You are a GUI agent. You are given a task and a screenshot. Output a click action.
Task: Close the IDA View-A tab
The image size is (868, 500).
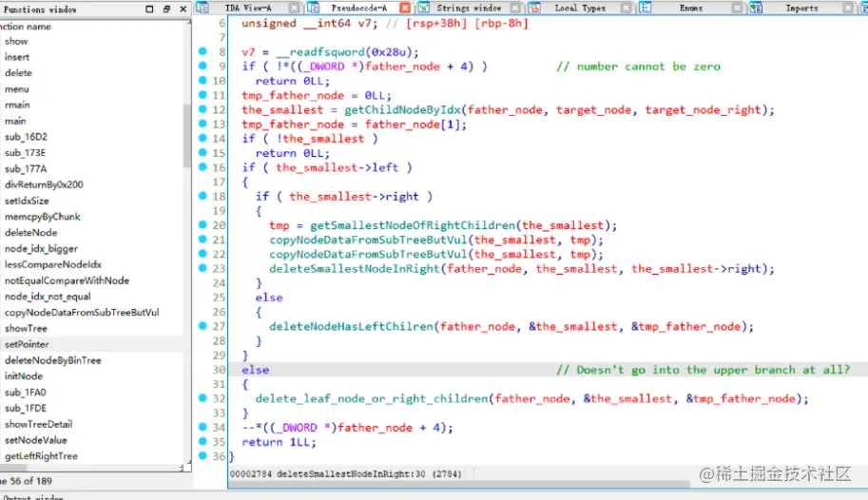[x=294, y=8]
